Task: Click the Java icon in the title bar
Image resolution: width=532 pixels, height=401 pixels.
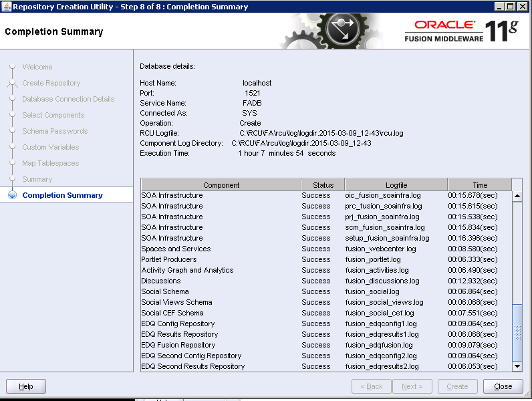Action: coord(6,7)
